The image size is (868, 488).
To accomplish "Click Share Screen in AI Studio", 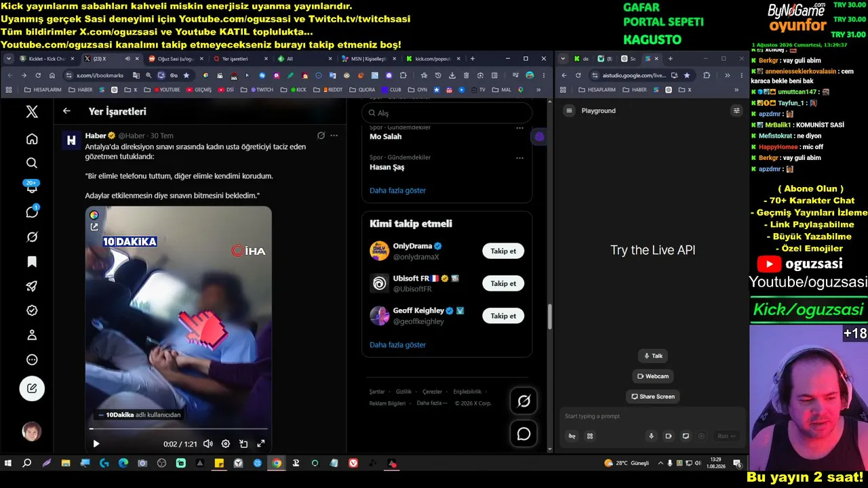I will pos(653,396).
